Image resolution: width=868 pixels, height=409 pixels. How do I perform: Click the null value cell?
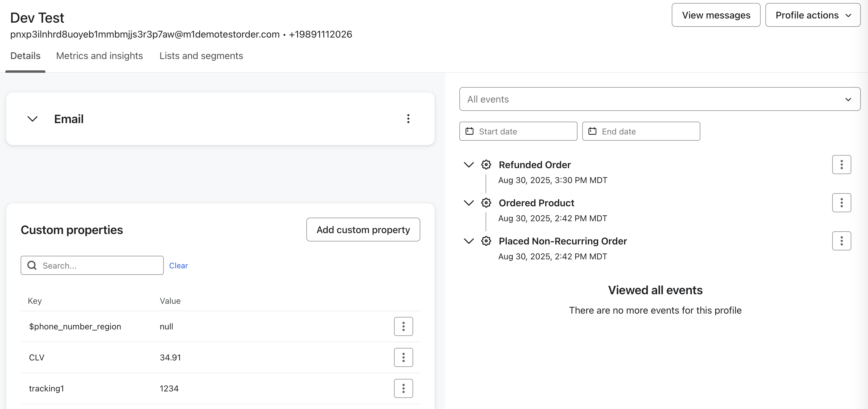[x=166, y=326]
